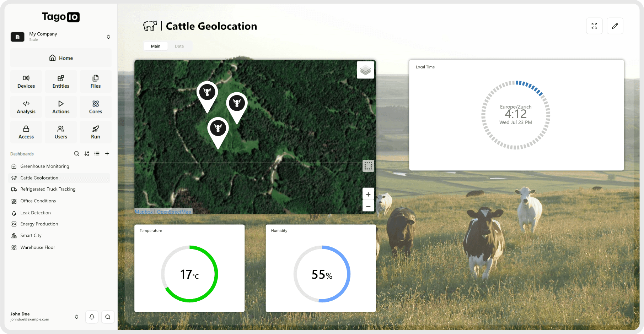
Task: Click the dashboard edit pencil button
Action: tap(615, 26)
